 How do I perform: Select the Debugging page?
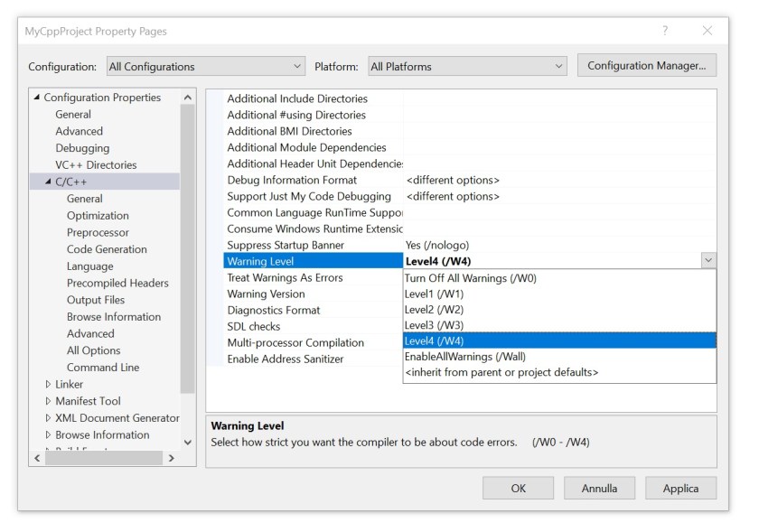pyautogui.click(x=82, y=148)
